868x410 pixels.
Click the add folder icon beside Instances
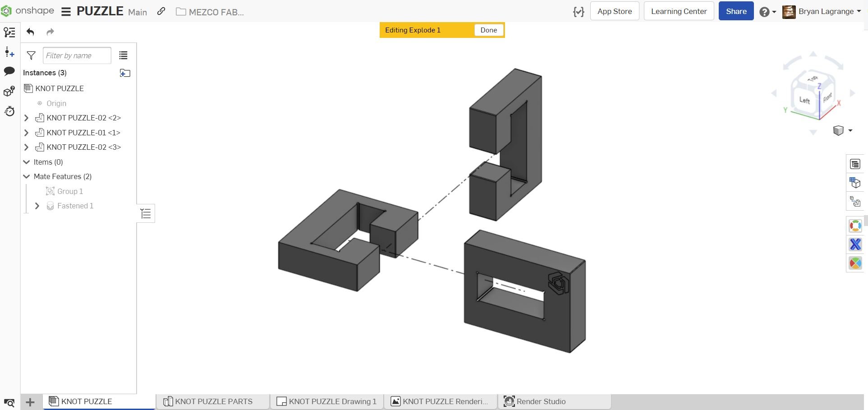pyautogui.click(x=125, y=73)
